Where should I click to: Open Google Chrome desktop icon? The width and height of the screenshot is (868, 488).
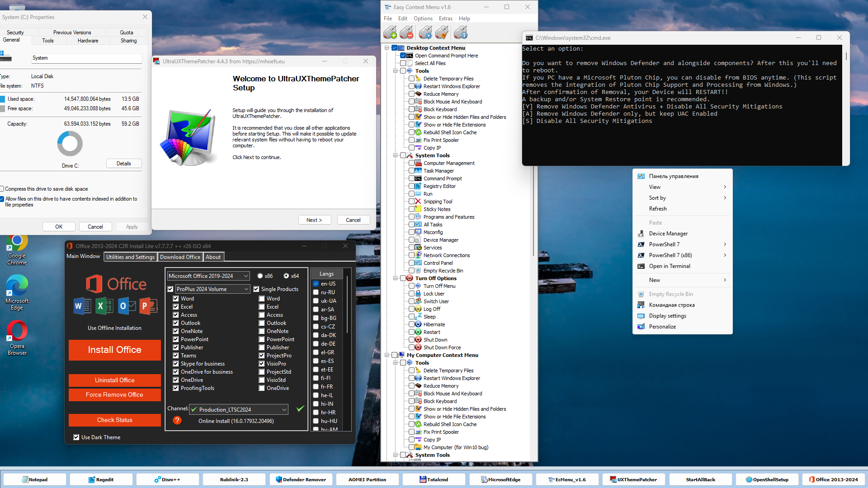[17, 249]
